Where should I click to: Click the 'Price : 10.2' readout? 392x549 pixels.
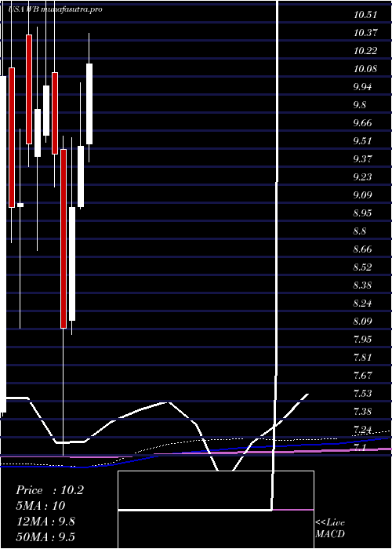pos(49,490)
